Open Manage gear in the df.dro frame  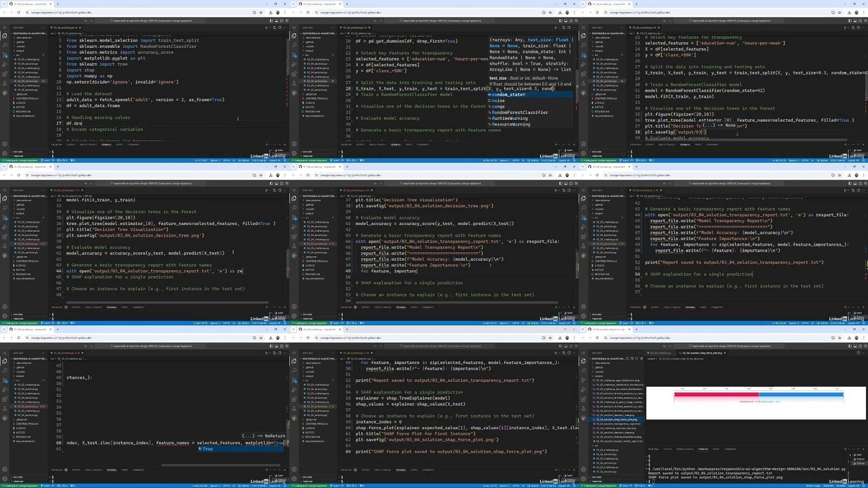tap(5, 154)
